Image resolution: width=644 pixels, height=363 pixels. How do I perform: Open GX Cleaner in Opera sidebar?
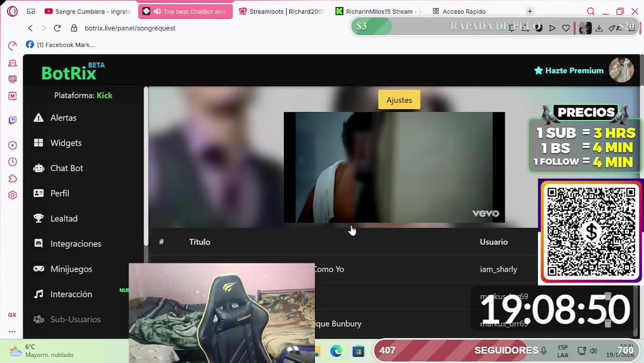[13, 63]
